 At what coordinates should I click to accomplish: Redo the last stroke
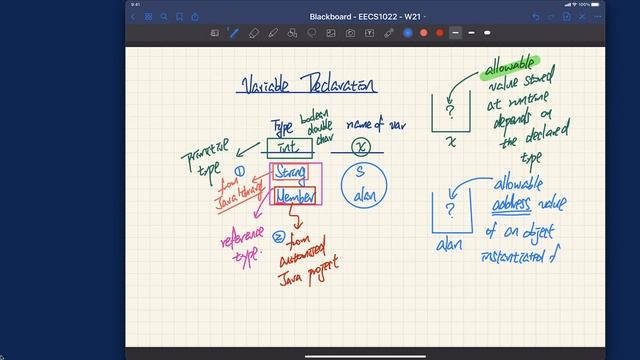click(551, 17)
